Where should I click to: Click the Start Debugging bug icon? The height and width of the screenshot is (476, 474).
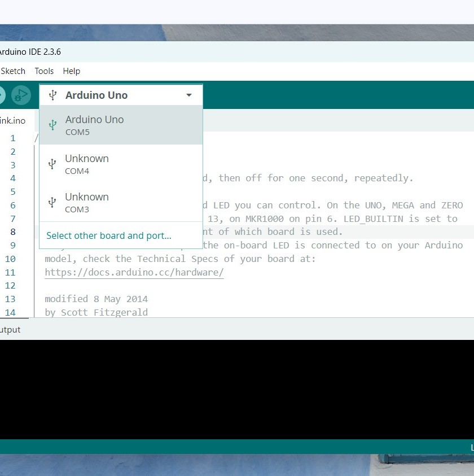[21, 95]
